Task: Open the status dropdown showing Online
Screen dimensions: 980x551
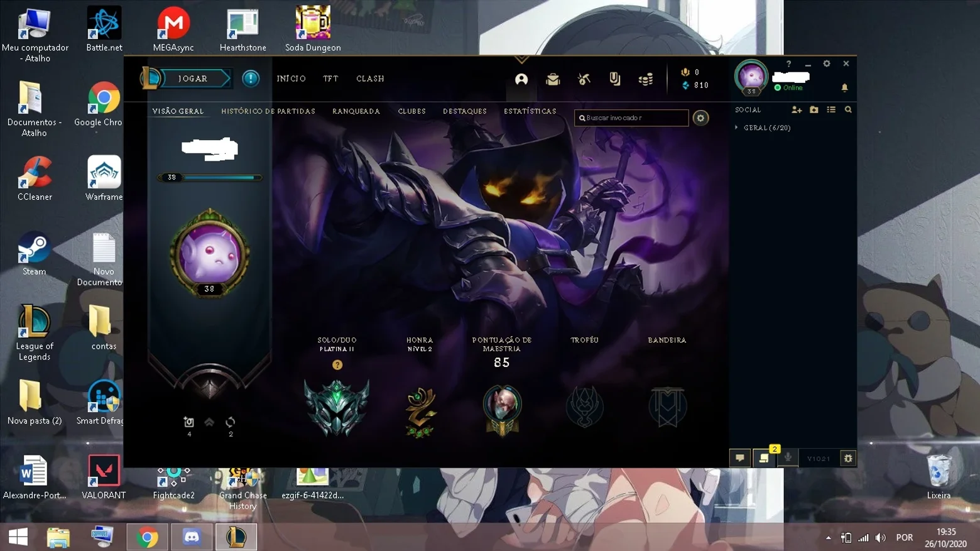Action: (x=788, y=88)
